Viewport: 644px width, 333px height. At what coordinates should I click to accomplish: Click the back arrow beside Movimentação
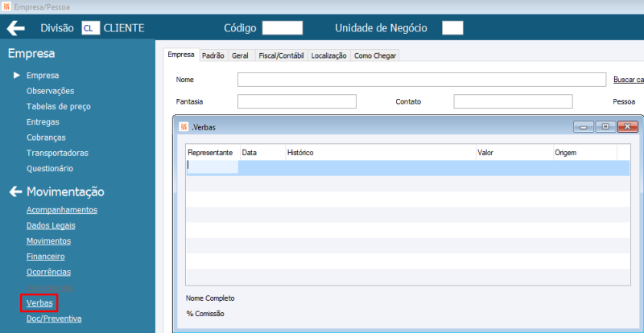click(15, 191)
